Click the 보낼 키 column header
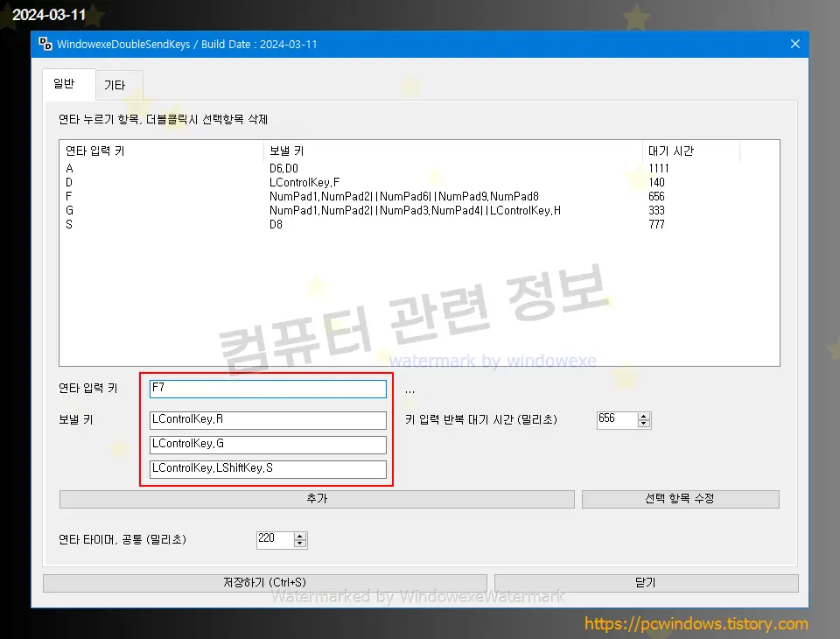The width and height of the screenshot is (840, 639). [453, 151]
